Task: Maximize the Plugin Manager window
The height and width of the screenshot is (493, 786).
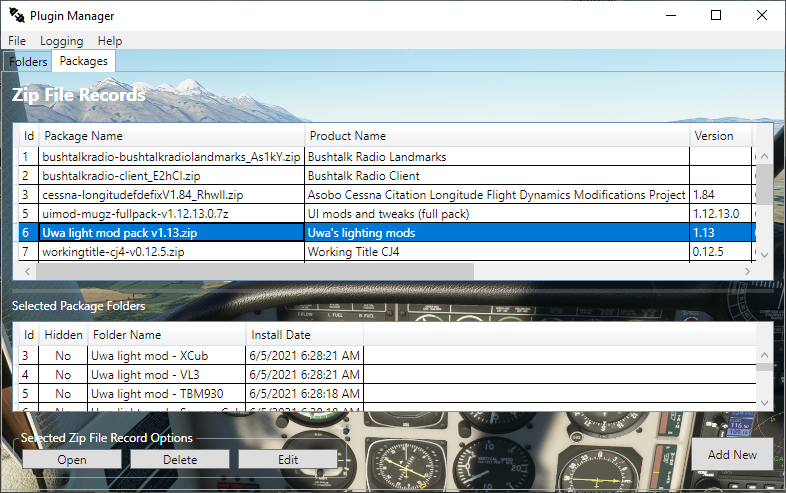Action: 716,16
